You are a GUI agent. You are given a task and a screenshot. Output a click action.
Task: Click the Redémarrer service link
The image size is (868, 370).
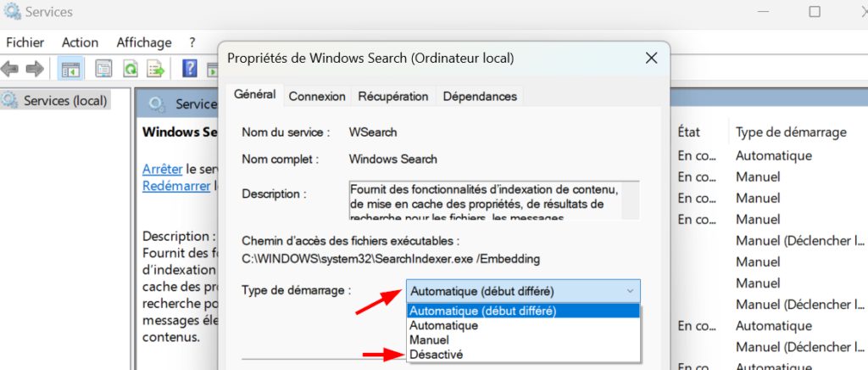[176, 186]
